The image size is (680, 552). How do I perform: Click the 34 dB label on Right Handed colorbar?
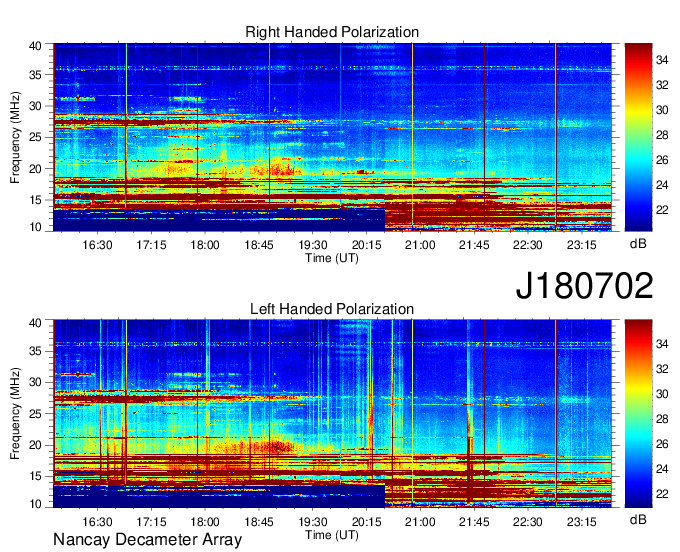point(662,60)
